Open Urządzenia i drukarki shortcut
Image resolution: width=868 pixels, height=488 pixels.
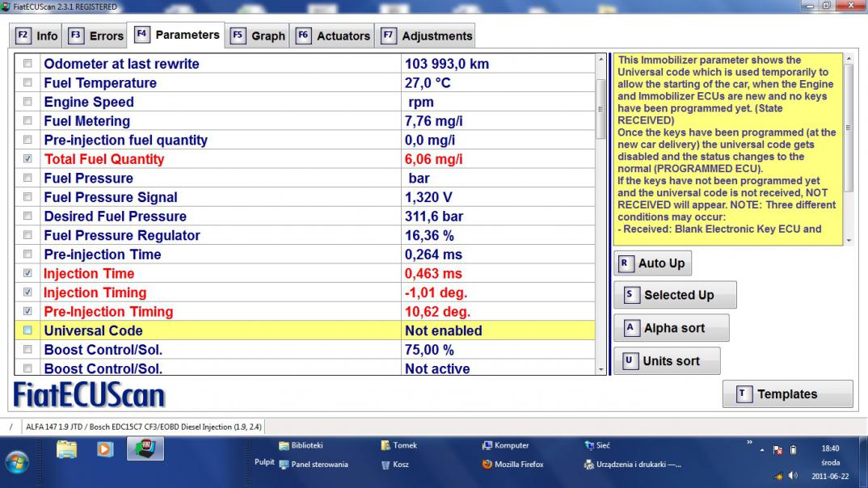(633, 465)
